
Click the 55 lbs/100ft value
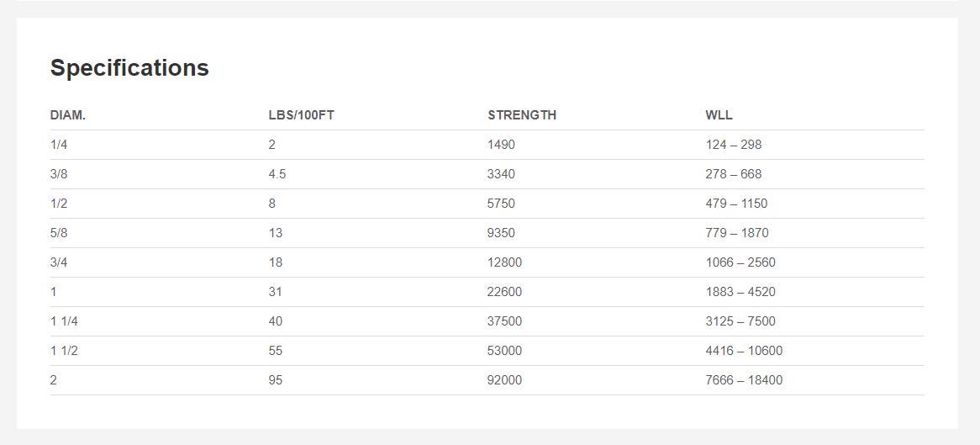click(x=276, y=351)
